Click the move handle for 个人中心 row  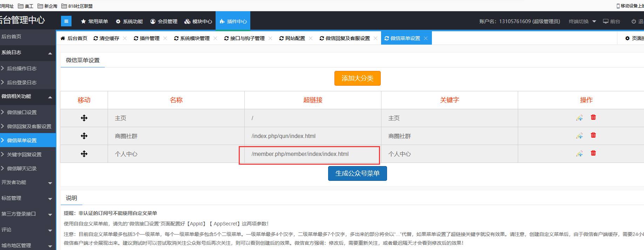pyautogui.click(x=84, y=154)
